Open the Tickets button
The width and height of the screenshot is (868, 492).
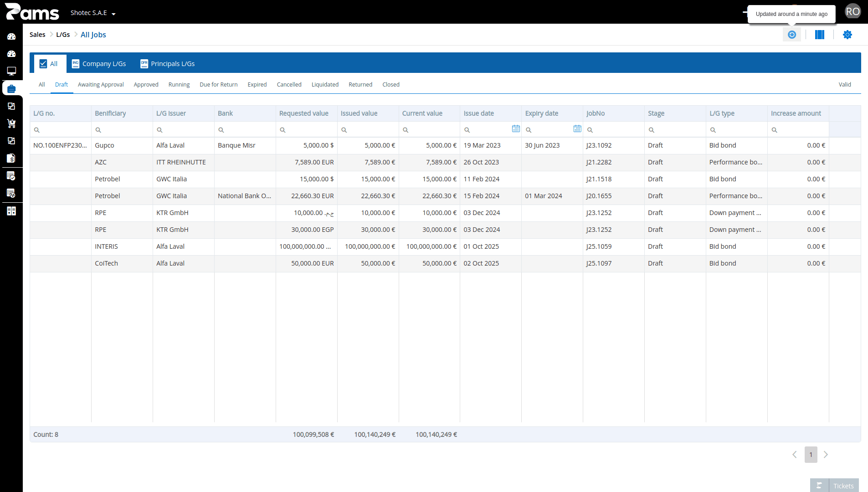point(834,486)
